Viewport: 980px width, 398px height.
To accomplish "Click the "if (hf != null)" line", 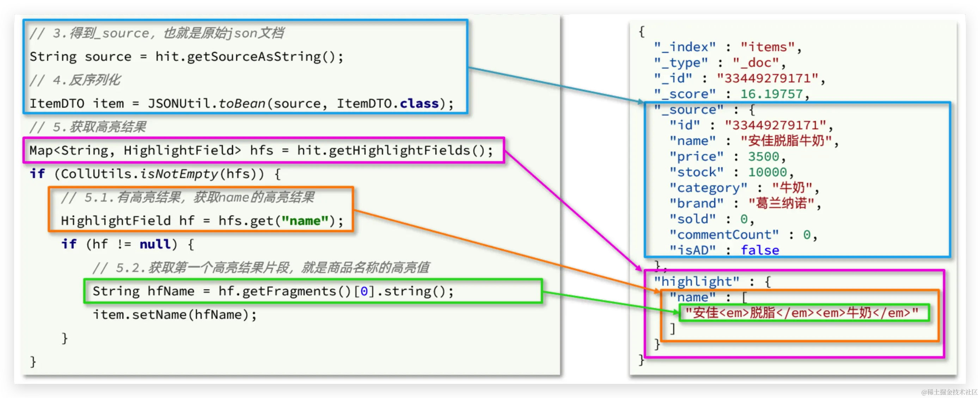I will [128, 244].
